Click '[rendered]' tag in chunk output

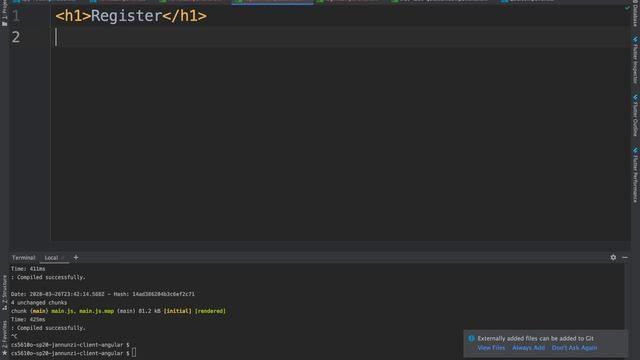pyautogui.click(x=210, y=311)
